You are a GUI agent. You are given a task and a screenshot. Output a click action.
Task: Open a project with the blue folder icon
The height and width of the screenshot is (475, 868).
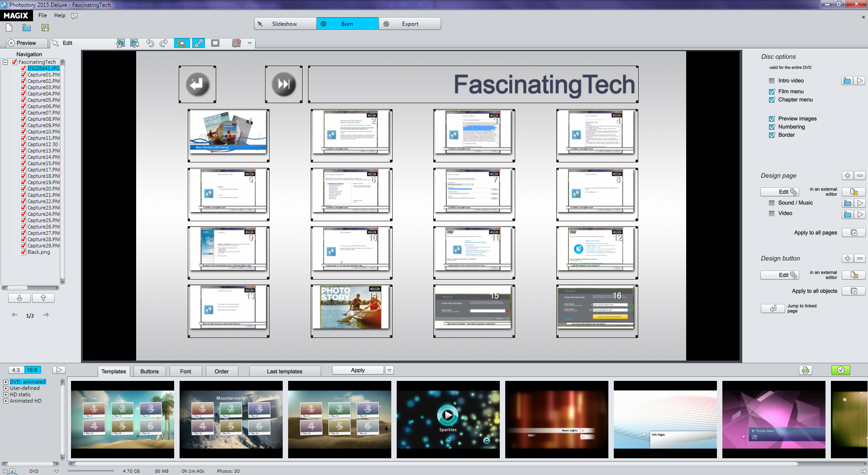tap(27, 28)
